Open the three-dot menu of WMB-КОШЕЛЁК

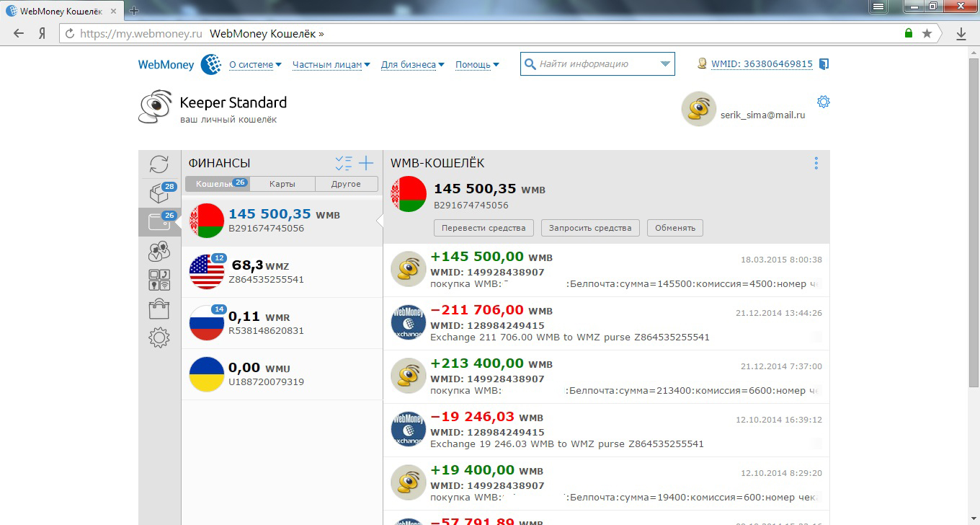(816, 163)
